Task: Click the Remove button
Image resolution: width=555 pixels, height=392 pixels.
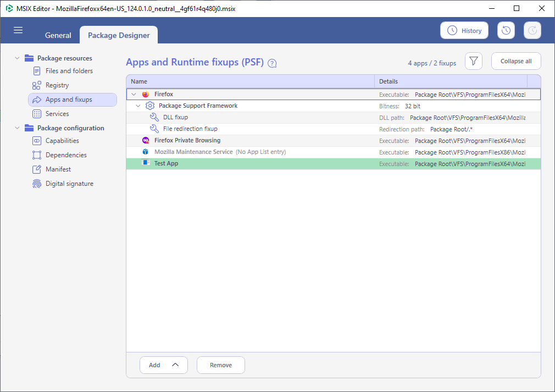Action: (x=221, y=365)
